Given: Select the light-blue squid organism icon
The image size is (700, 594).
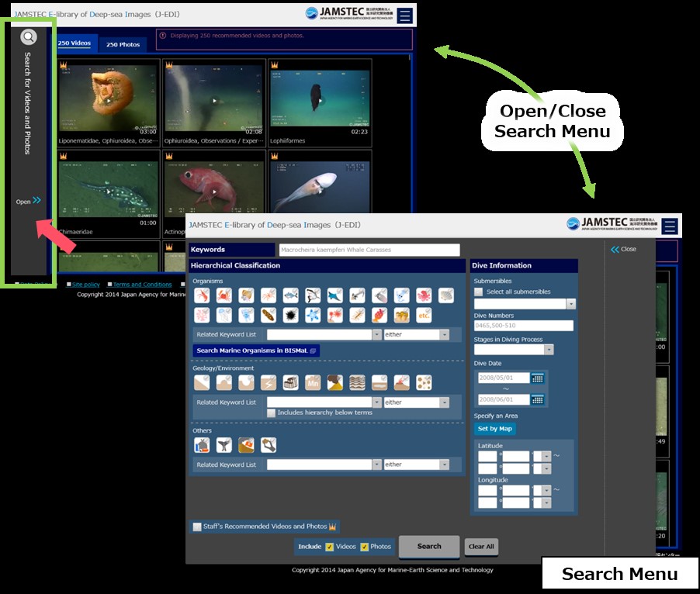Looking at the screenshot, I should coord(402,295).
